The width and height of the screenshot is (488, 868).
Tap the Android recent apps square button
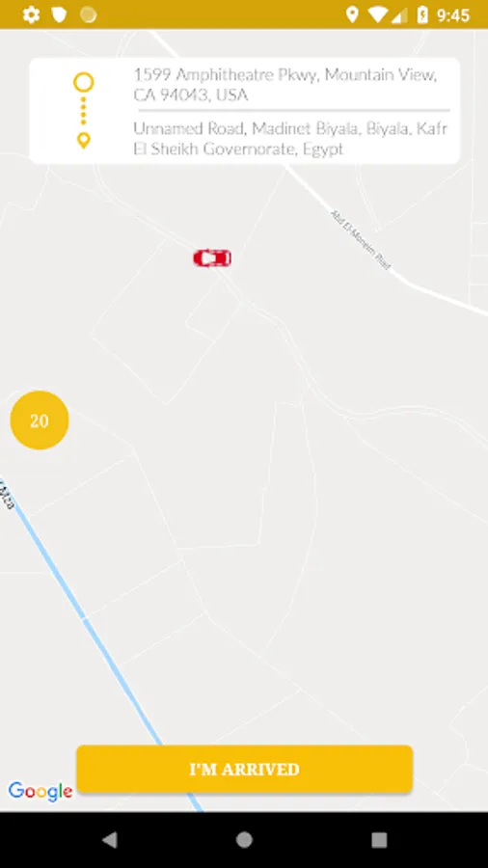(379, 840)
